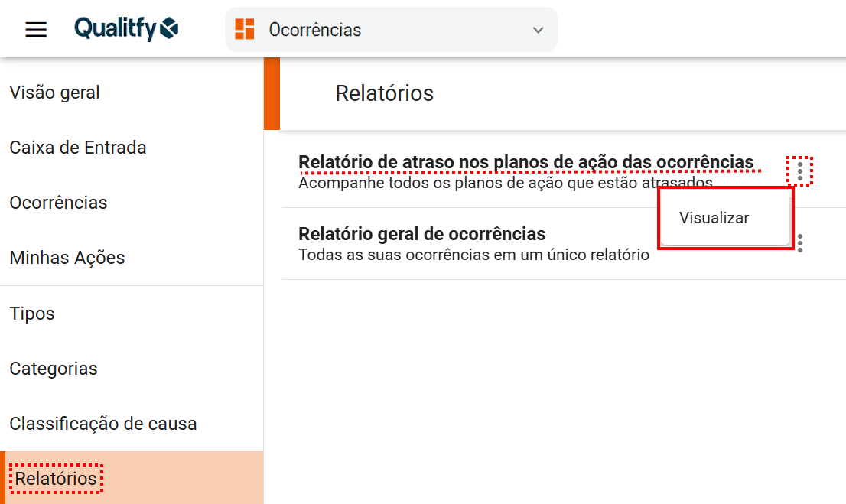The width and height of the screenshot is (846, 504).
Task: Click the Ocorrências text in the module selector
Action: click(315, 30)
